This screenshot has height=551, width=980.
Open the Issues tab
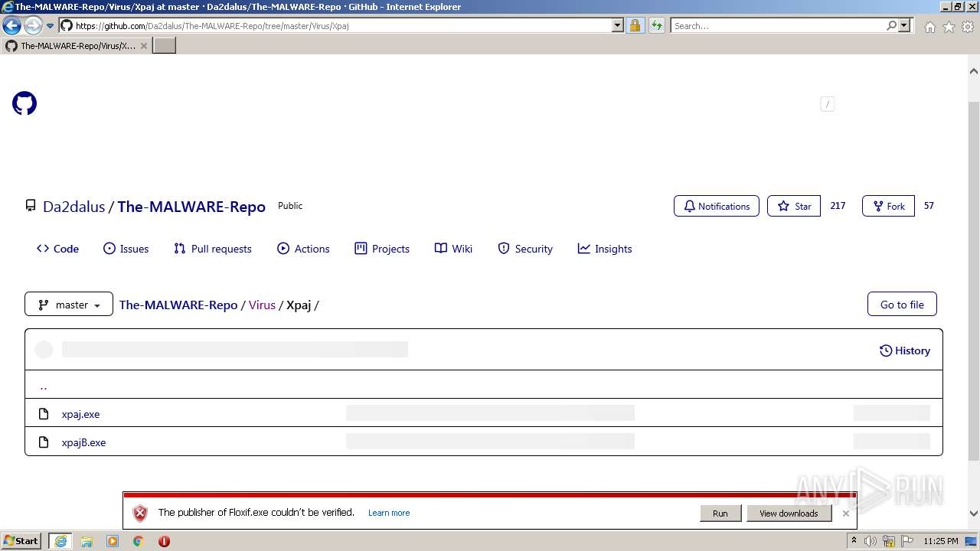[126, 249]
